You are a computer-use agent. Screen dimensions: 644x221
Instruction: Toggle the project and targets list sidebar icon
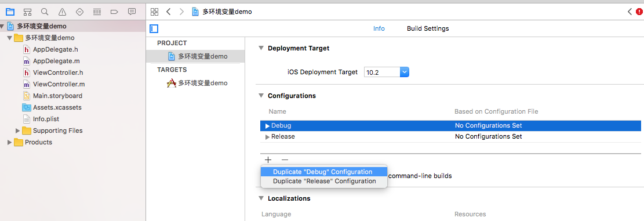tap(154, 29)
